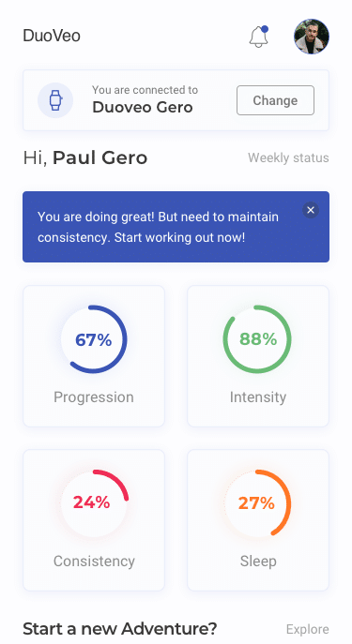This screenshot has width=352, height=644.
Task: Click the 24% Consistency ring
Action: 93,502
